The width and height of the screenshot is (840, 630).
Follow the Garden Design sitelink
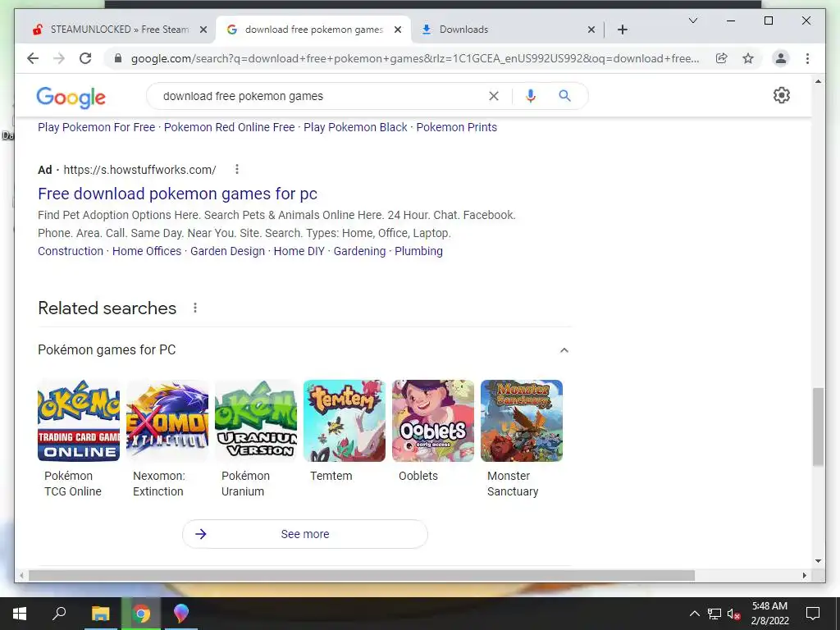[x=228, y=251]
